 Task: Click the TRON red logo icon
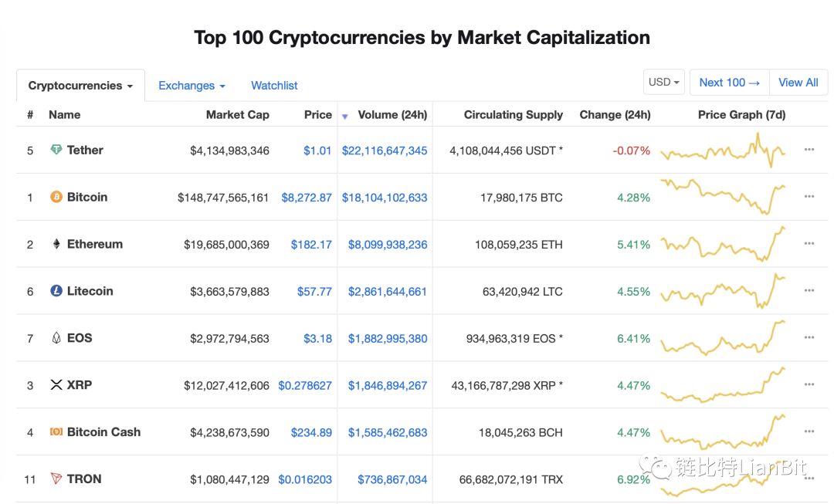tap(56, 479)
